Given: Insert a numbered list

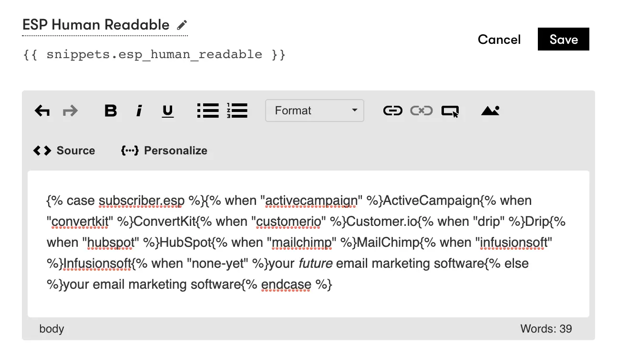Looking at the screenshot, I should [237, 111].
